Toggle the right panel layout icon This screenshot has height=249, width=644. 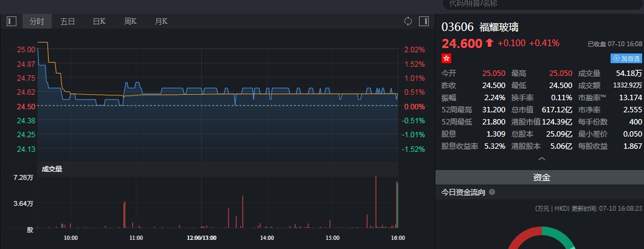424,21
